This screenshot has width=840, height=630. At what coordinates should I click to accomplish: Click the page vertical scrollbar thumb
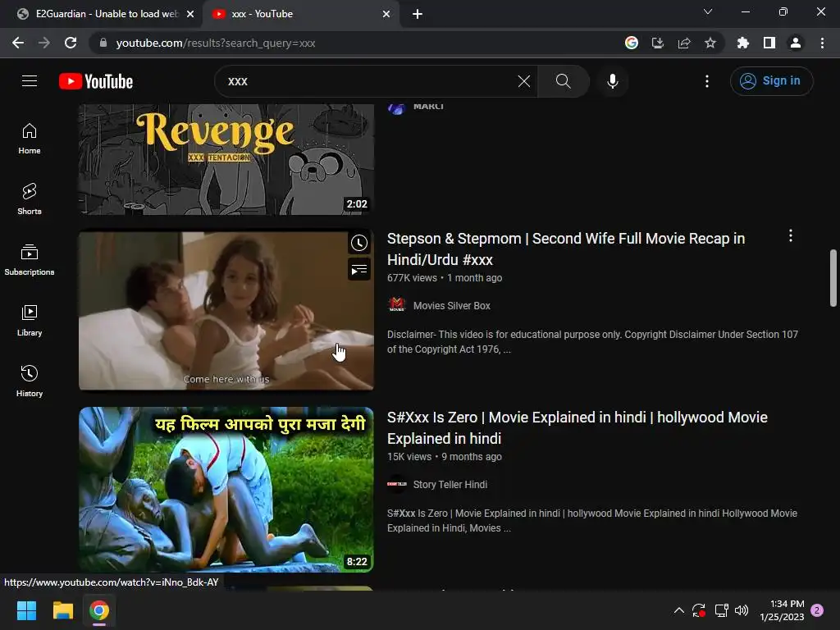833,278
